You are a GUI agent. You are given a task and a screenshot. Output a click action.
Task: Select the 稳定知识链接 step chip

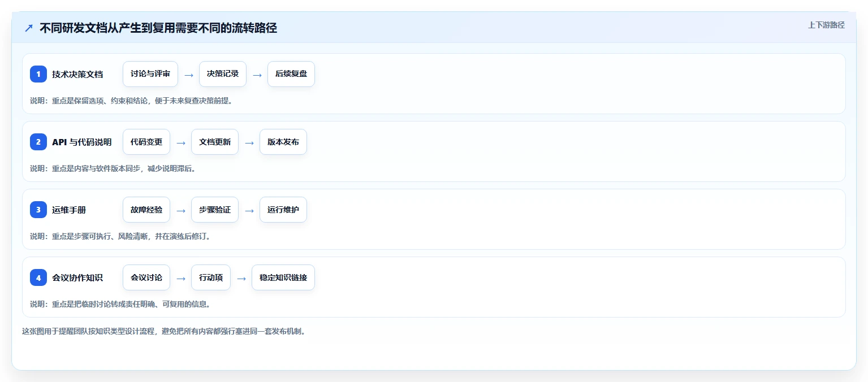(283, 277)
